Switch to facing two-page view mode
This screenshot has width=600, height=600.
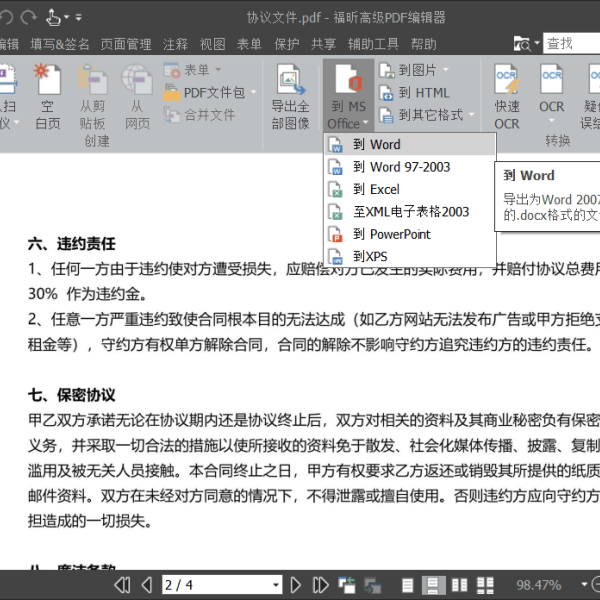pos(460,585)
